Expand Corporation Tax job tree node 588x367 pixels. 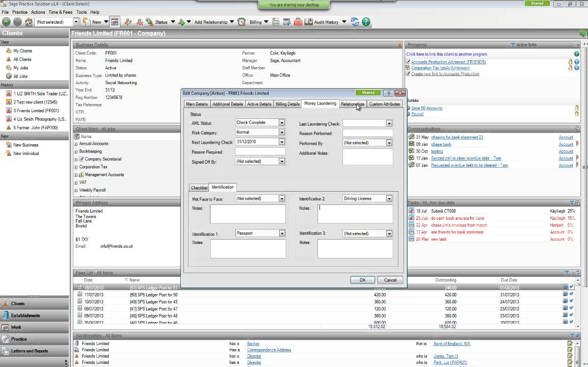click(x=76, y=167)
